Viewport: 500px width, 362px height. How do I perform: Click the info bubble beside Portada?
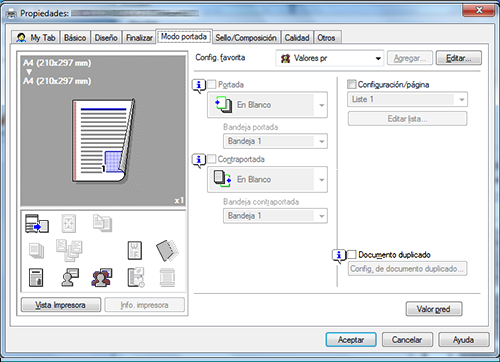click(x=199, y=86)
